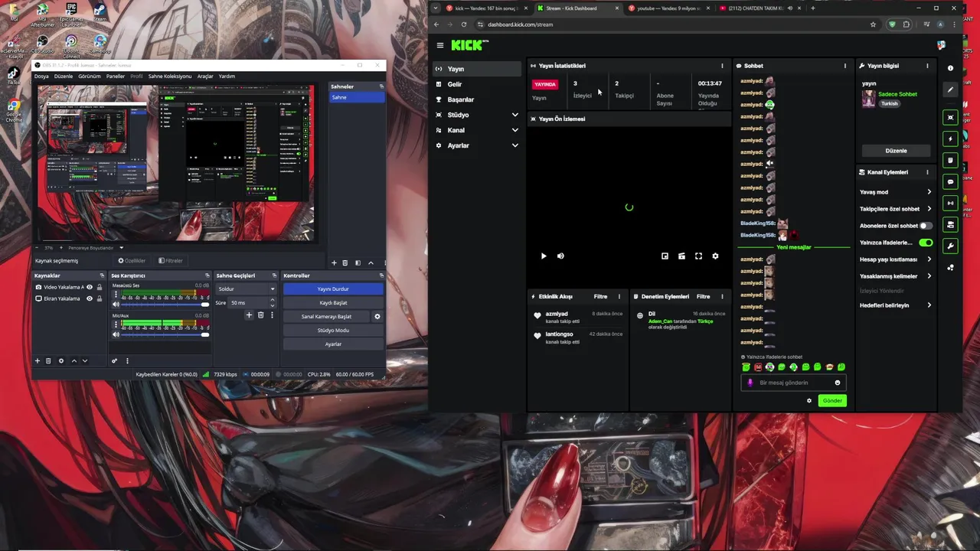The image size is (980, 551).
Task: Open Kanal Eylemleri three-dot menu
Action: click(x=927, y=172)
